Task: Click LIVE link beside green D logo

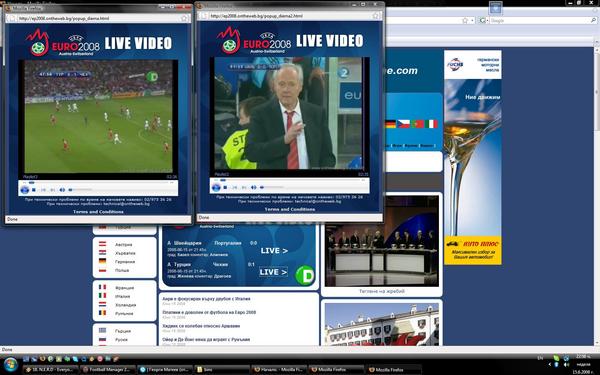Action: [x=273, y=272]
